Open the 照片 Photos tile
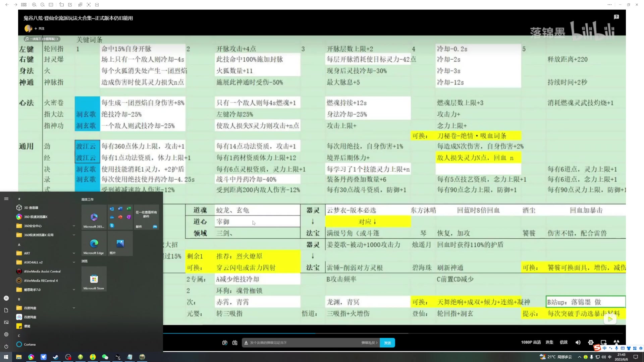The width and height of the screenshot is (644, 362). [x=120, y=243]
